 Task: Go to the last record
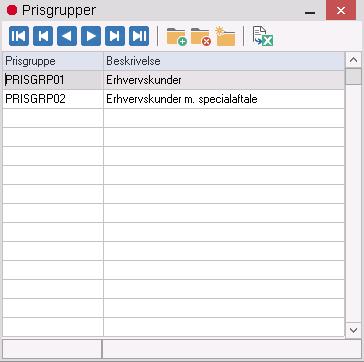pyautogui.click(x=139, y=36)
